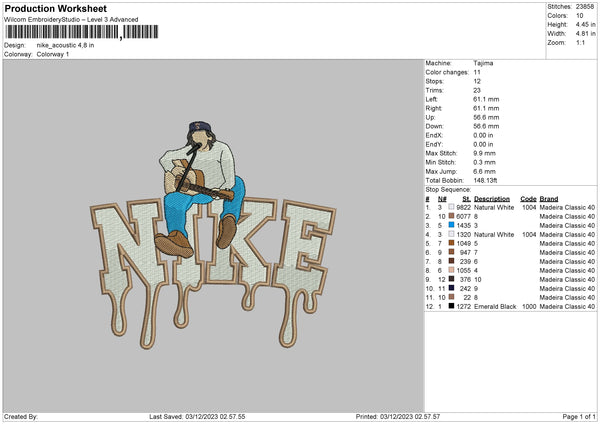The height and width of the screenshot is (424, 600).
Task: Click the Emerald Black swatch in row 12
Action: (x=451, y=306)
